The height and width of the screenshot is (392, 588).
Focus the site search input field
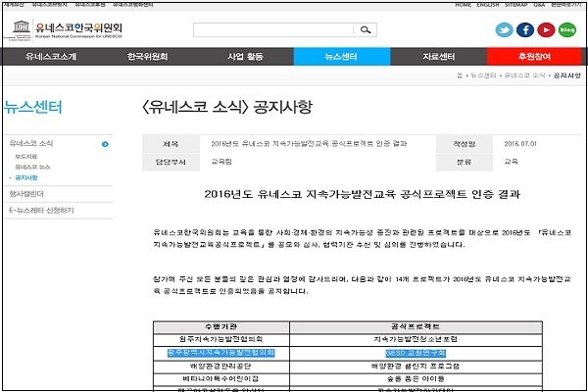273,30
